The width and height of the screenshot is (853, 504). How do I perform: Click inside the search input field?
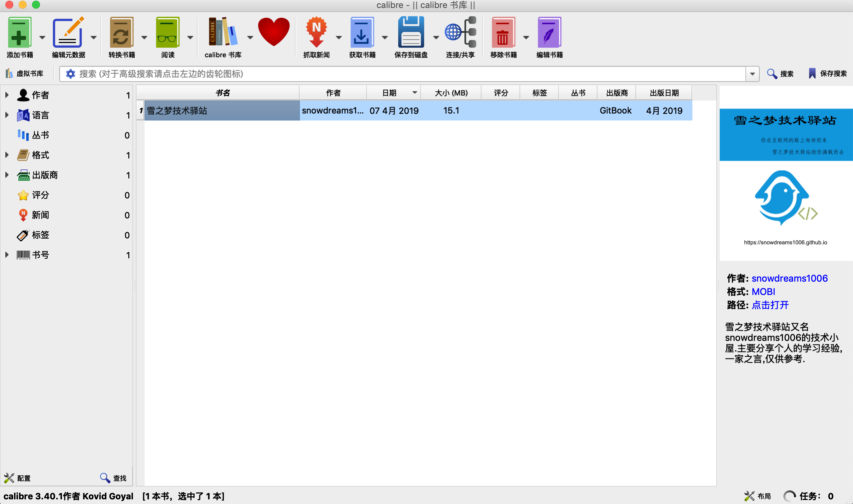pos(340,74)
